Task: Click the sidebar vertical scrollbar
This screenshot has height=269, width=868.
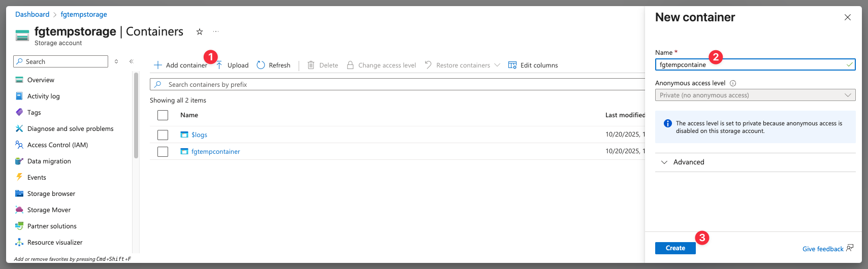Action: point(136,116)
